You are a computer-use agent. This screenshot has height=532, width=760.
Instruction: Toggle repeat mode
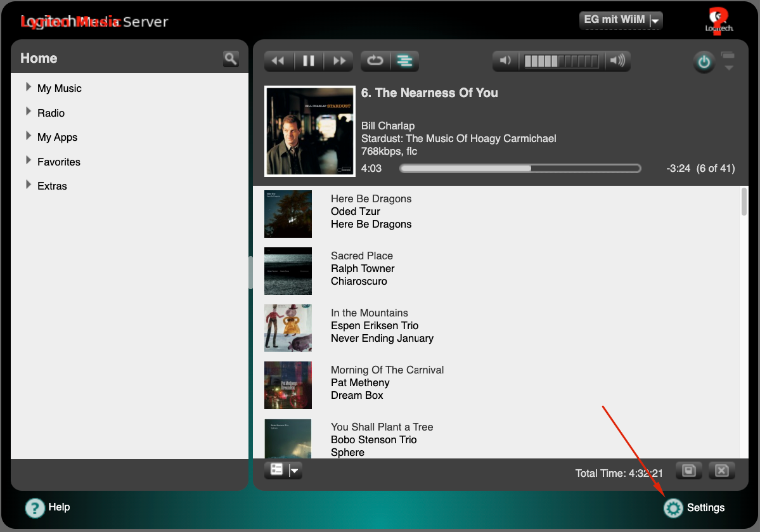tap(375, 61)
